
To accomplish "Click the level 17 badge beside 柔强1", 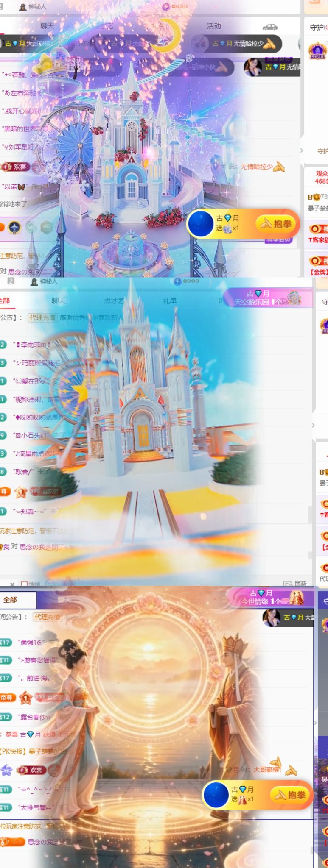I will [x=5, y=643].
